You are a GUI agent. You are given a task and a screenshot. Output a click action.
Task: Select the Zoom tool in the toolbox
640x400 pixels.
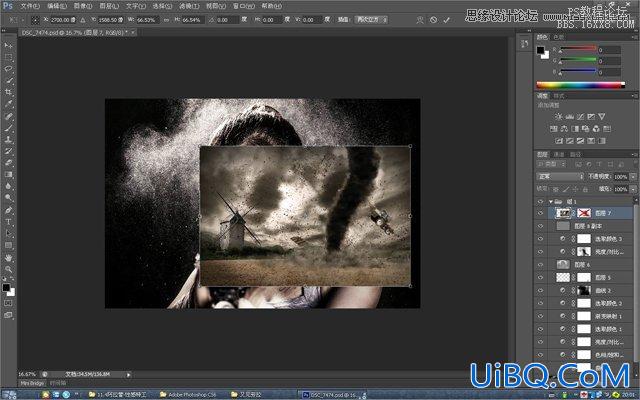8,269
